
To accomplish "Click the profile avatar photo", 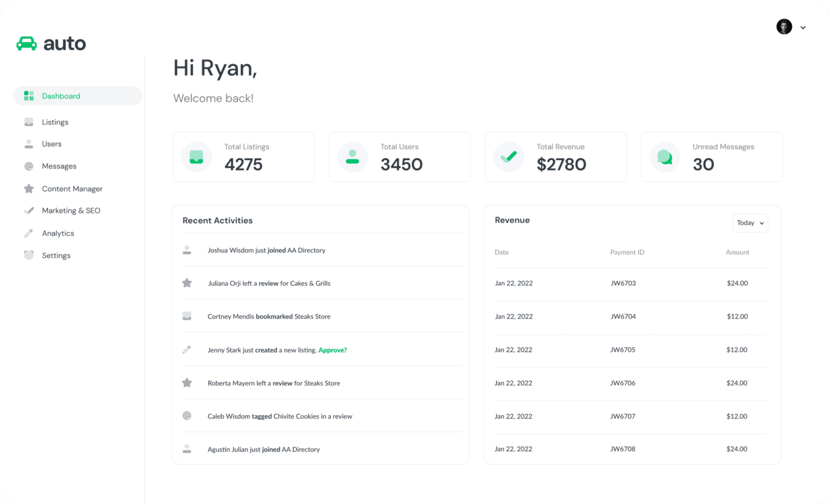I will [x=784, y=26].
